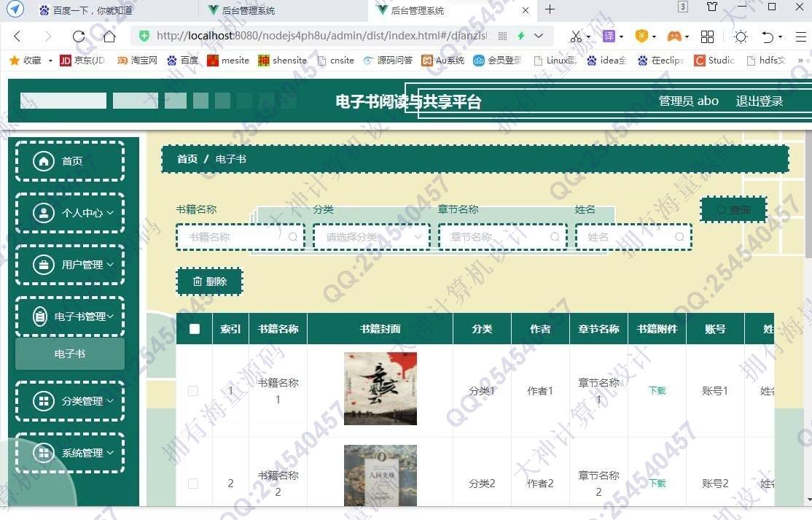
Task: Open 百度 bookmark in bookmarks bar
Action: (183, 61)
